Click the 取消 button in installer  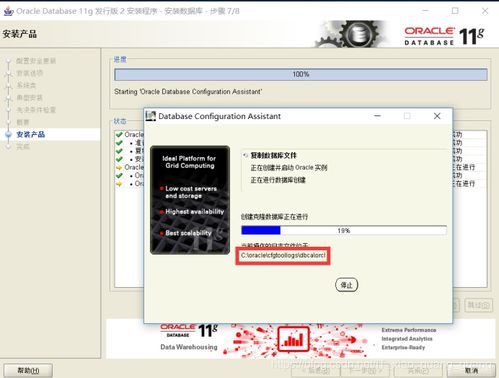pos(471,370)
